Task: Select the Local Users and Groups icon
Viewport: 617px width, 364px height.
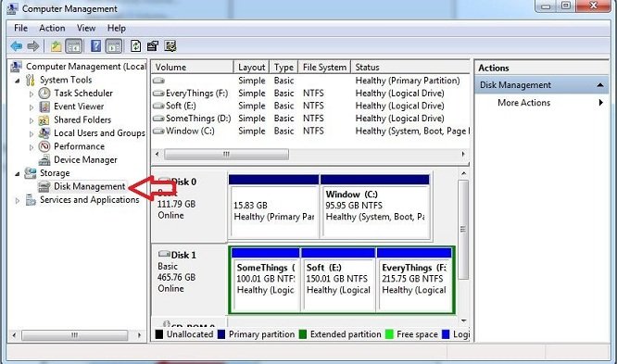Action: click(x=44, y=133)
